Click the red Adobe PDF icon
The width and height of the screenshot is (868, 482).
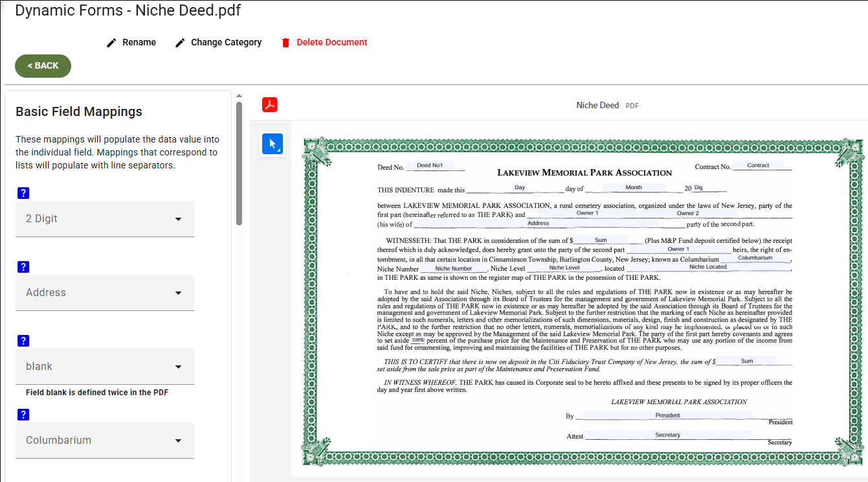[x=269, y=104]
